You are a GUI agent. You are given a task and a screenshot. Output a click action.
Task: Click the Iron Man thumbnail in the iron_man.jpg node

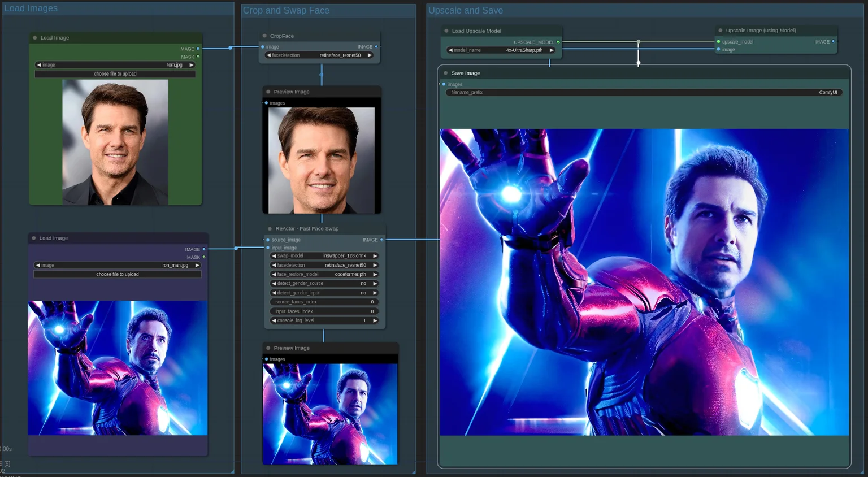(118, 368)
